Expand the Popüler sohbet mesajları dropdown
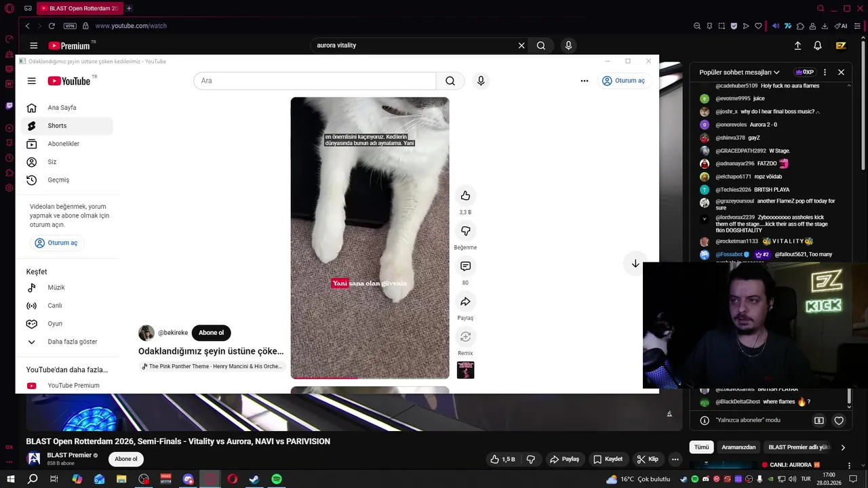868x488 pixels. 739,72
